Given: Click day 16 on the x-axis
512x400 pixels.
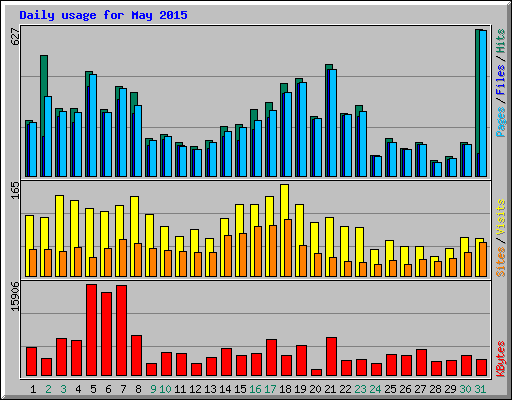Looking at the screenshot, I should click(255, 389).
